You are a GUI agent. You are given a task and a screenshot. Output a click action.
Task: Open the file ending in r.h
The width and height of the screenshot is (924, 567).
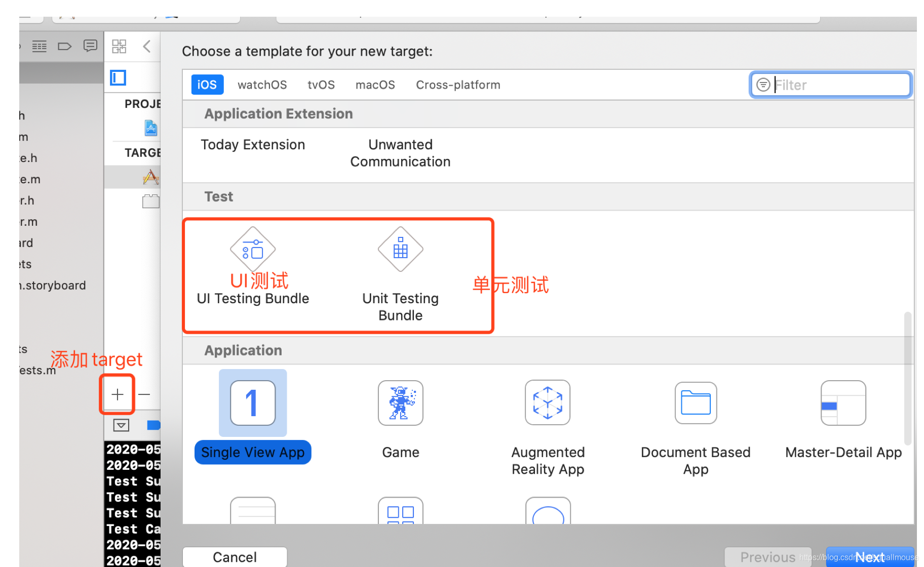[27, 200]
